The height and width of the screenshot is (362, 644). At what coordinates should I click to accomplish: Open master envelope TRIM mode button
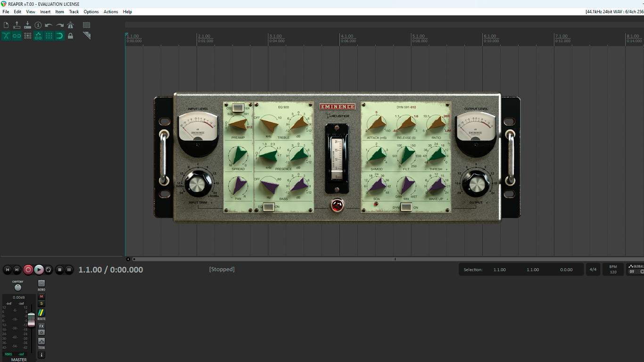click(x=41, y=341)
